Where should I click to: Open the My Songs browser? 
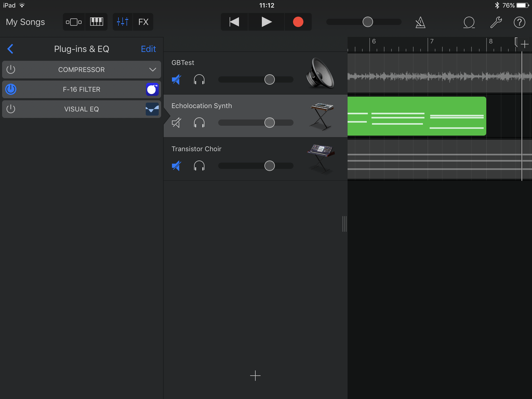tap(25, 22)
